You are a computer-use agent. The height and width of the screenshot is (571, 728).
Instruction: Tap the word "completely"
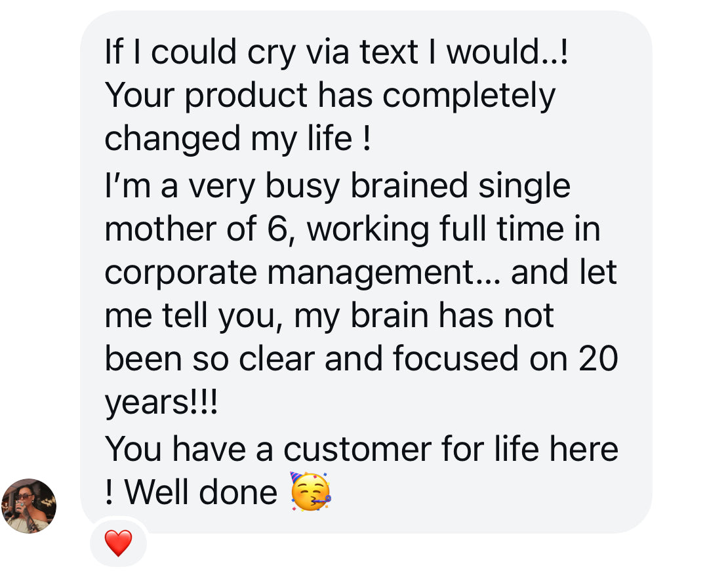[x=469, y=96]
